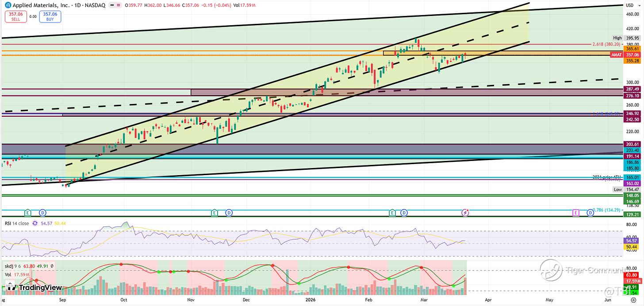
Task: Open the upcoming purple E earnings marker
Action: tap(576, 213)
